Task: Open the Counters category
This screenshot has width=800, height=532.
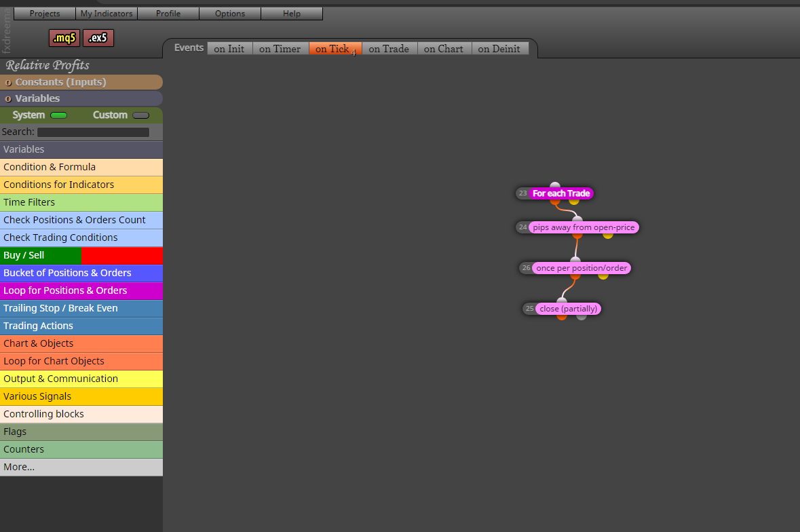Action: 81,449
